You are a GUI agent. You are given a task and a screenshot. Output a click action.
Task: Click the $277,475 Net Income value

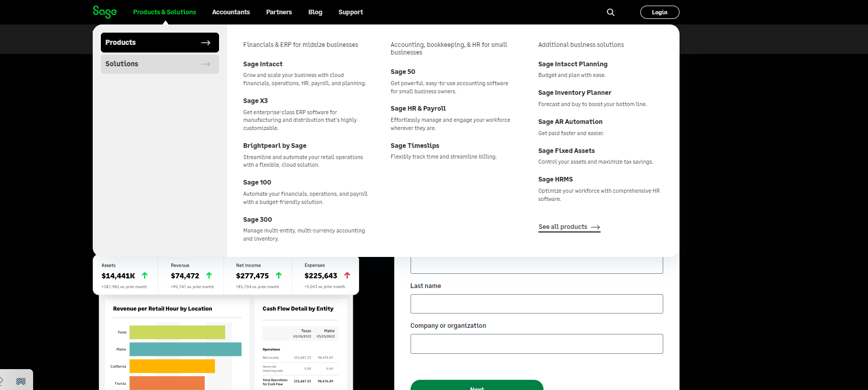(252, 276)
